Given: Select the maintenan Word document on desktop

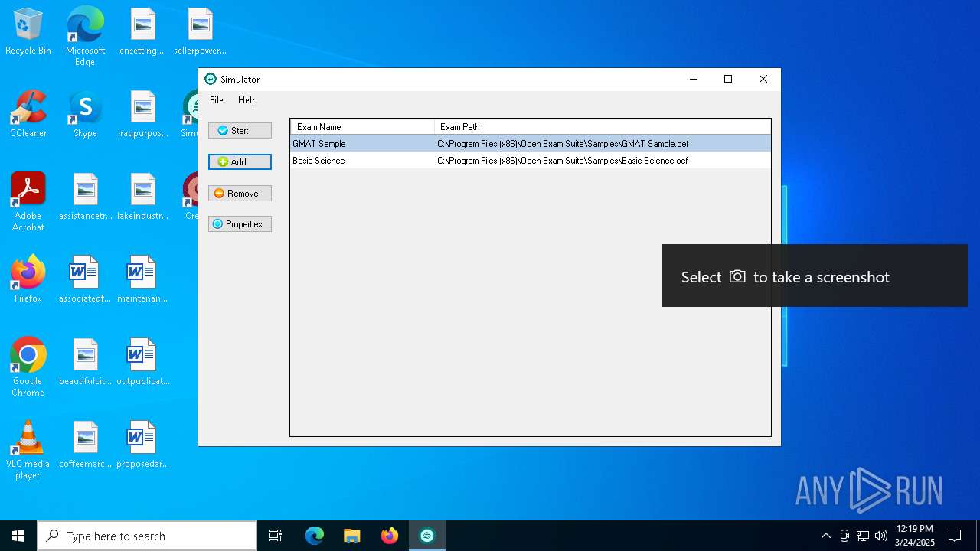Looking at the screenshot, I should click(143, 279).
